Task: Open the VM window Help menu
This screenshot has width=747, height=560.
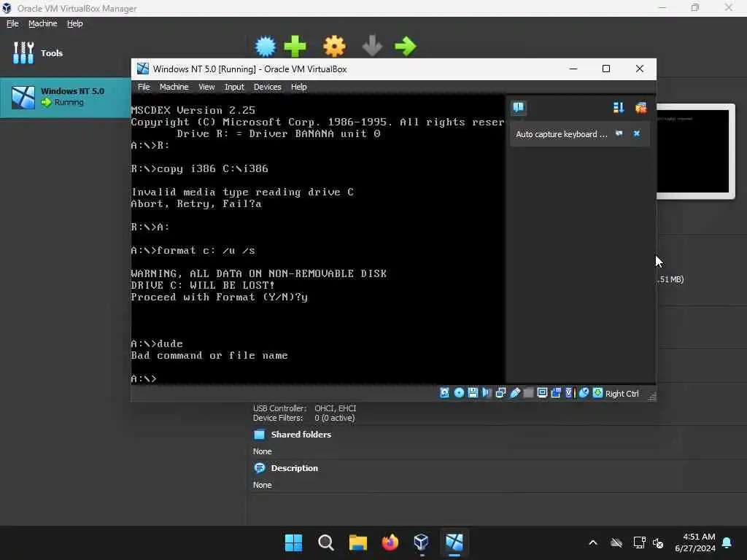Action: click(298, 87)
